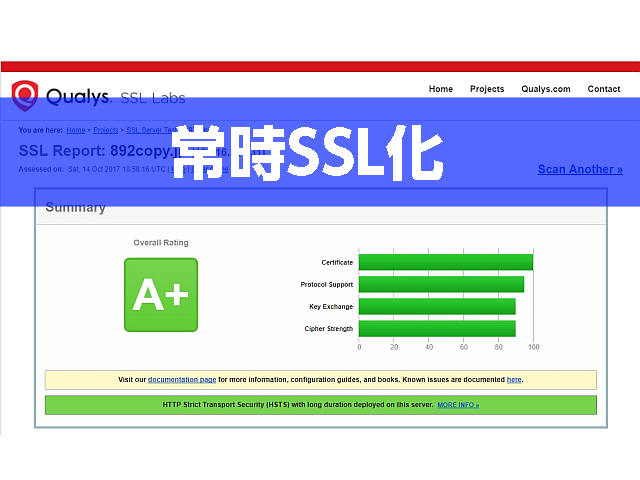The width and height of the screenshot is (640, 480).
Task: Click the Scan Another link
Action: tap(580, 169)
